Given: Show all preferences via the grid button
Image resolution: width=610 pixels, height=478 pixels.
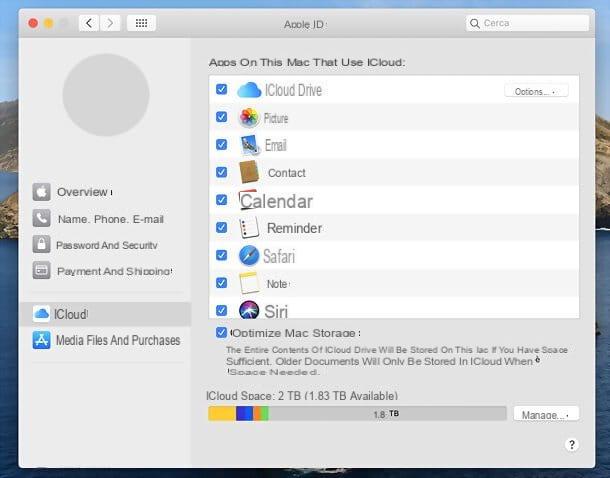Looking at the screenshot, I should pos(141,23).
